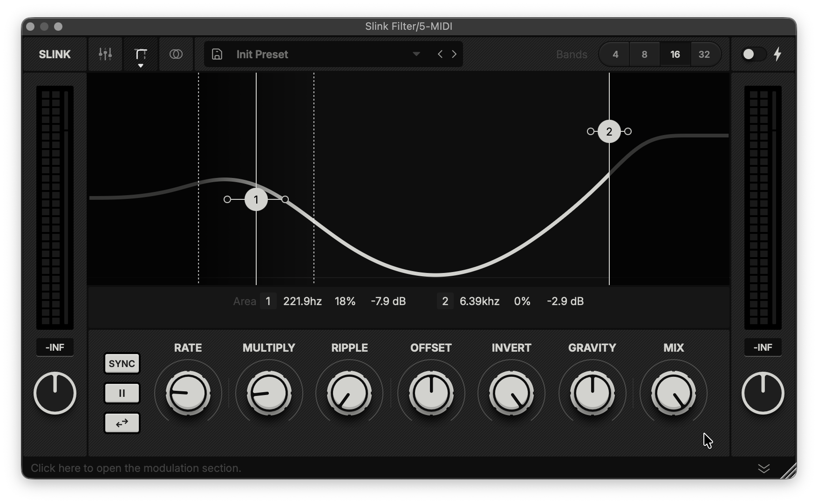The image size is (818, 504).
Task: Set Bands to 8
Action: [x=644, y=54]
